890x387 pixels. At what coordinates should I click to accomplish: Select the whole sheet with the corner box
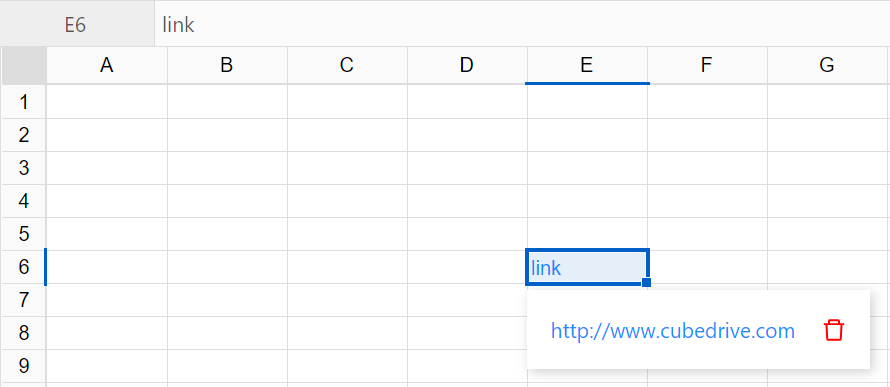[x=24, y=66]
